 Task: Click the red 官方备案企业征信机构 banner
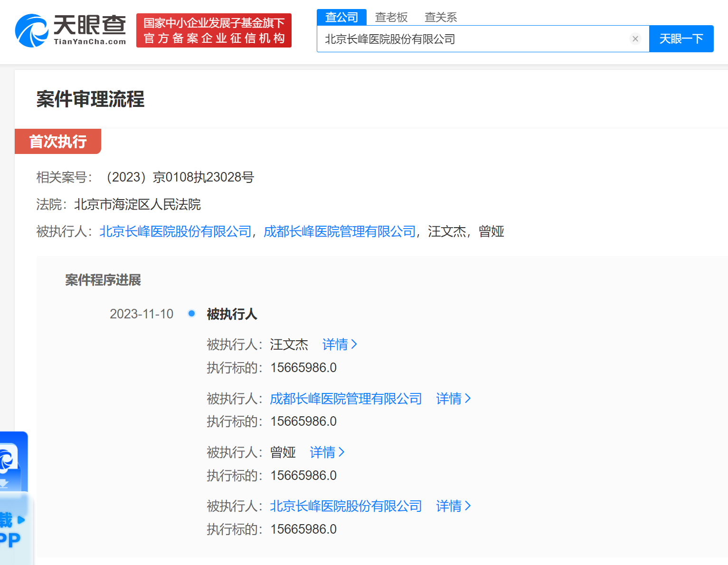click(214, 30)
